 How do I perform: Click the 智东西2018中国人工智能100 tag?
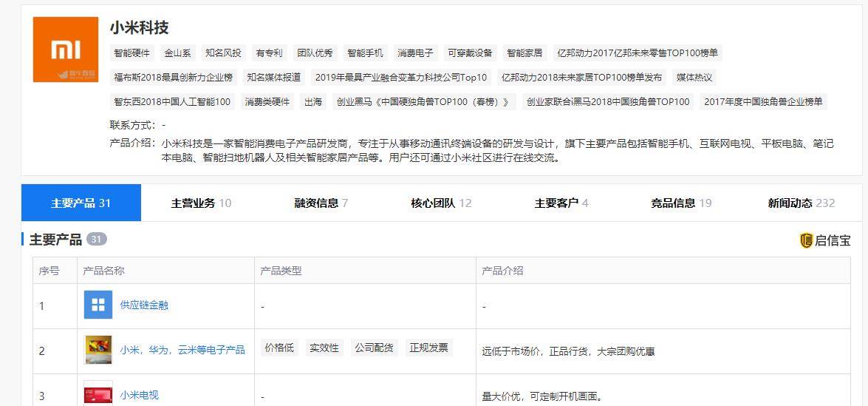172,102
